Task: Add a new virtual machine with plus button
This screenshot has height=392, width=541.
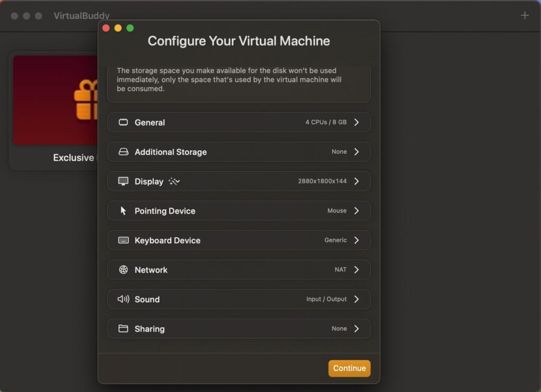Action: click(525, 15)
